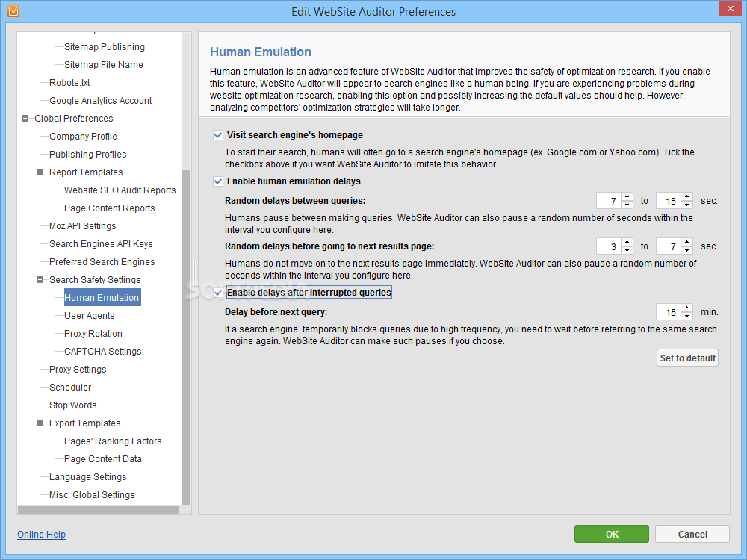Open Page Content Reports
Image resolution: width=747 pixels, height=560 pixels.
pyautogui.click(x=110, y=208)
